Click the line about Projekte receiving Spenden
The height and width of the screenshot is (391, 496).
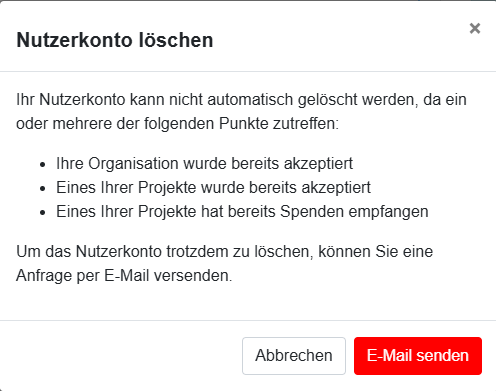(x=242, y=211)
